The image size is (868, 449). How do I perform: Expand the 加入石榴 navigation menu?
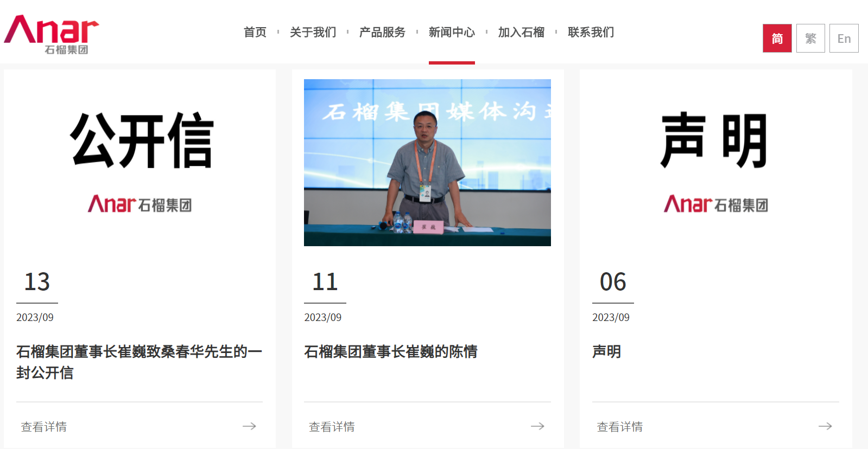(x=521, y=33)
